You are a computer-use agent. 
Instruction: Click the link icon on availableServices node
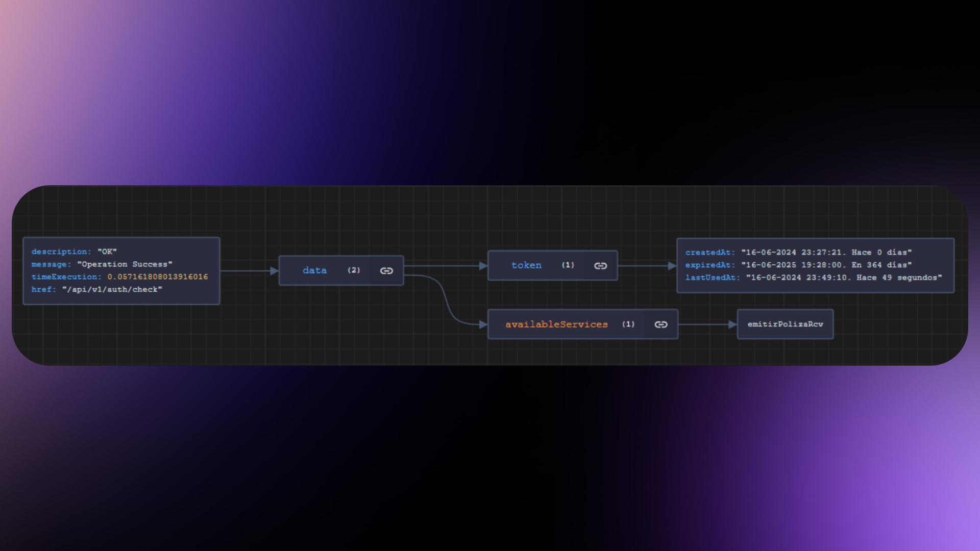pyautogui.click(x=661, y=324)
